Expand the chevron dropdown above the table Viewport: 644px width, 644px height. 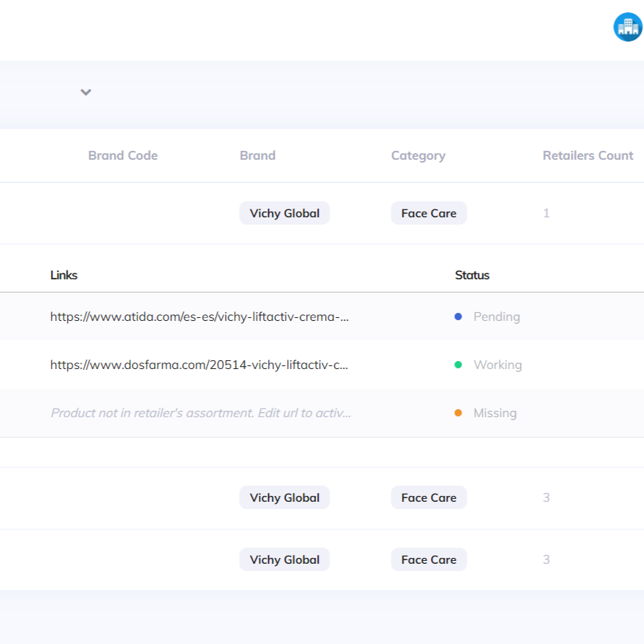(x=86, y=92)
